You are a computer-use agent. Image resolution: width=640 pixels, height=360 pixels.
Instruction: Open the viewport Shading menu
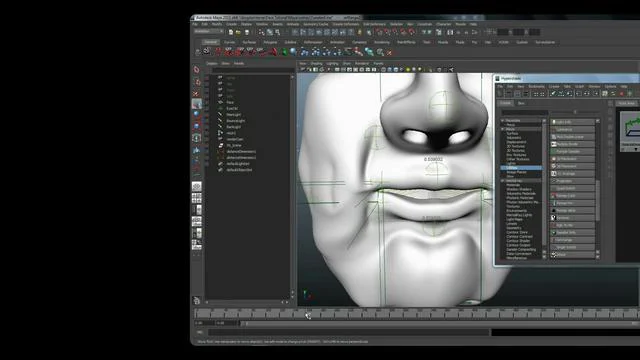click(317, 64)
